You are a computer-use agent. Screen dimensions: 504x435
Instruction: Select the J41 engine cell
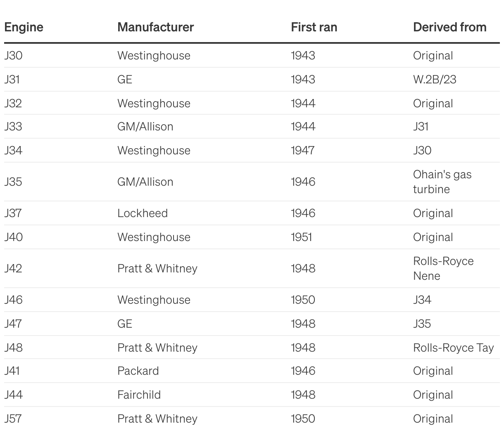[12, 371]
